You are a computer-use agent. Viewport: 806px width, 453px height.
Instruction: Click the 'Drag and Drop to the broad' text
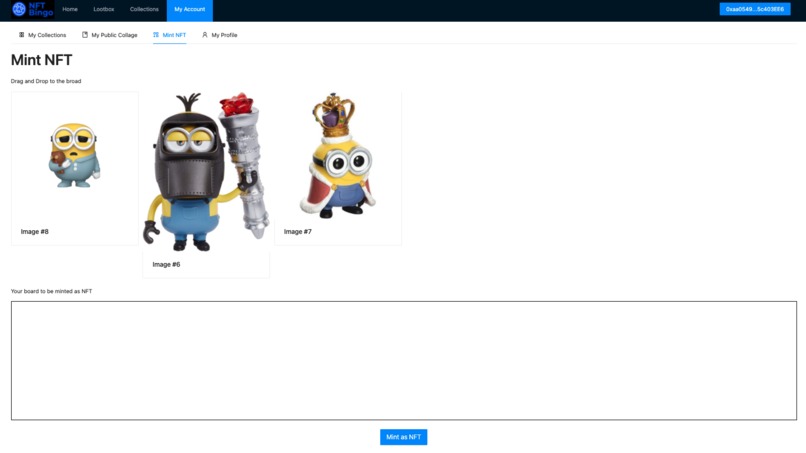click(x=46, y=81)
